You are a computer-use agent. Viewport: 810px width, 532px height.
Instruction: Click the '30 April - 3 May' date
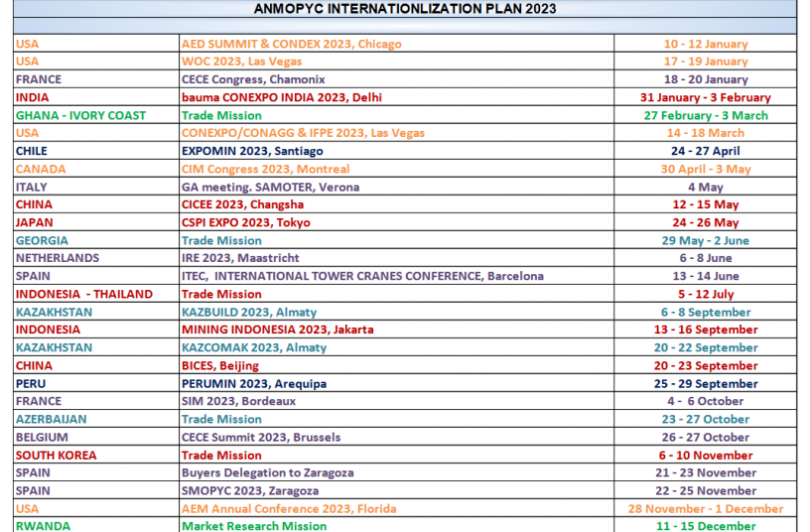click(x=706, y=170)
